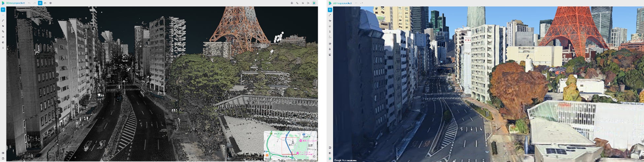The width and height of the screenshot is (644, 162).
Task: Click the save icon at bottom-left sidebar
Action: 3,153
